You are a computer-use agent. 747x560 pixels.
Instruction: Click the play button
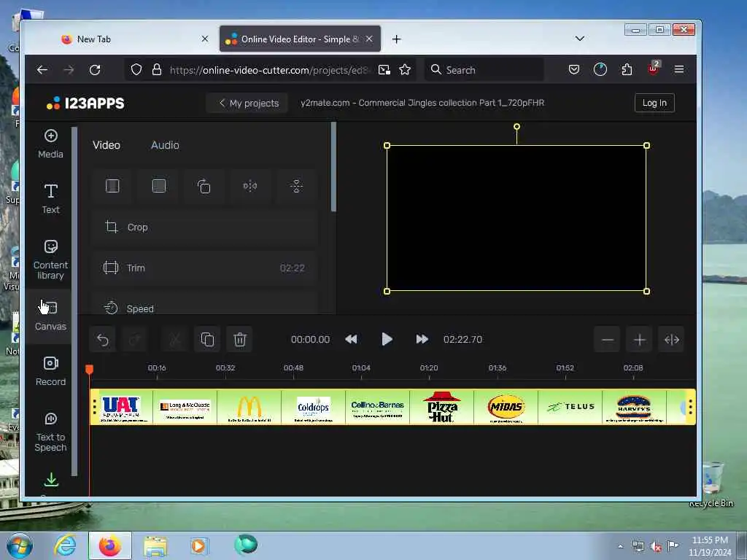387,339
